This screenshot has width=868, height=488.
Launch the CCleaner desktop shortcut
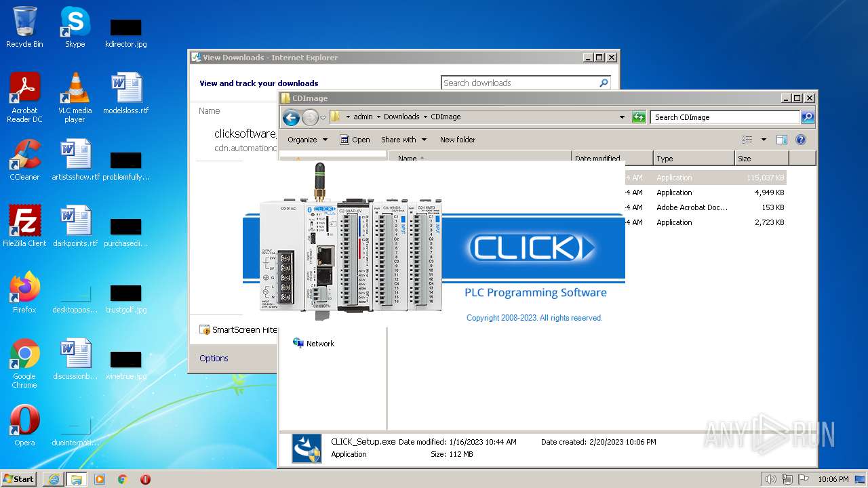coord(24,160)
